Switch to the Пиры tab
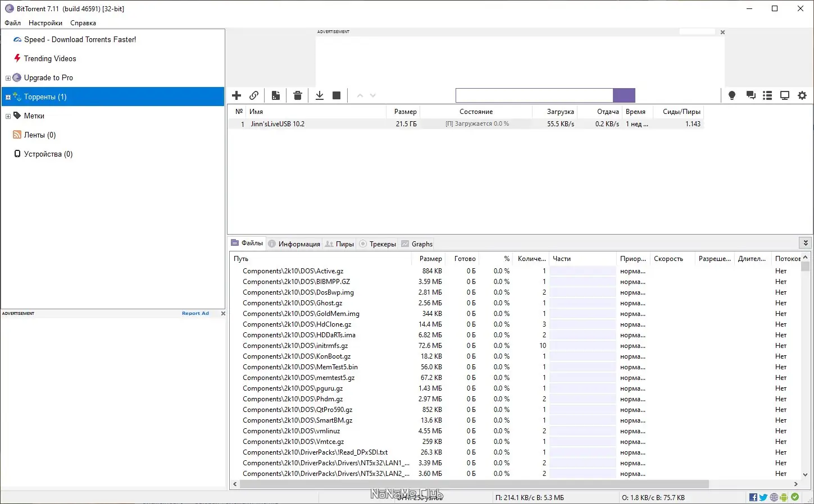 point(339,244)
